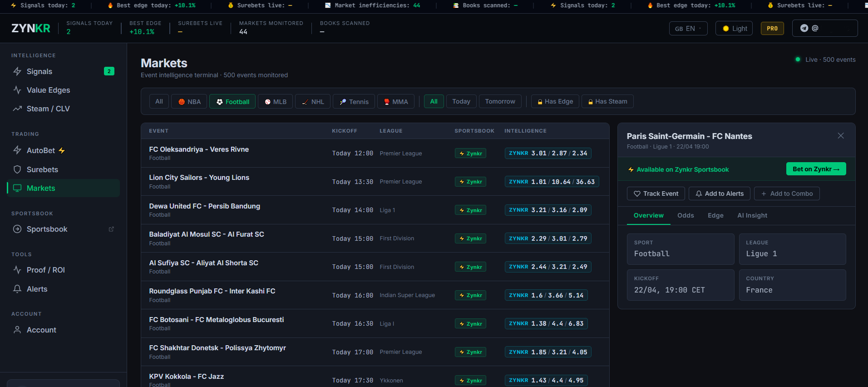Enable the Has Steam filter
868x387 pixels.
click(x=607, y=101)
